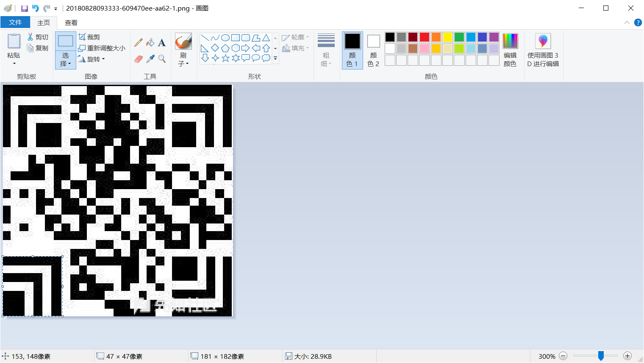Viewport: 644px width, 363px height.
Task: Click the 300% zoom level text
Action: point(547,357)
